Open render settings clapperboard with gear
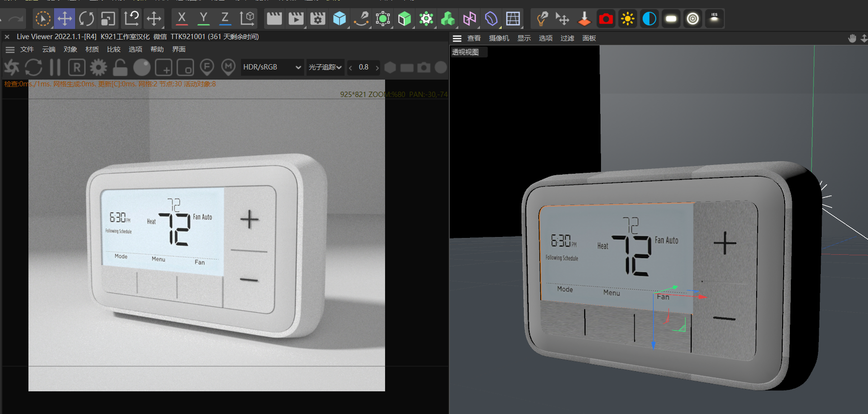 click(x=318, y=19)
